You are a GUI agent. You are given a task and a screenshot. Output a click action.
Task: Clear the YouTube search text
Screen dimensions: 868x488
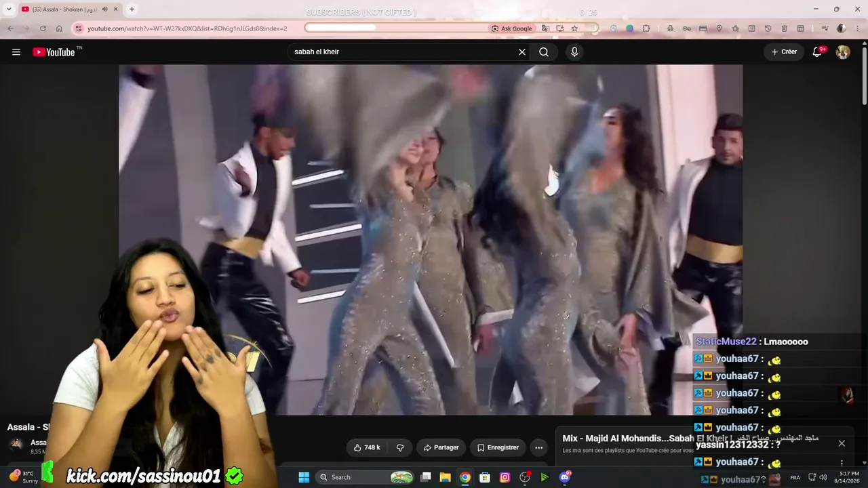pyautogui.click(x=522, y=52)
